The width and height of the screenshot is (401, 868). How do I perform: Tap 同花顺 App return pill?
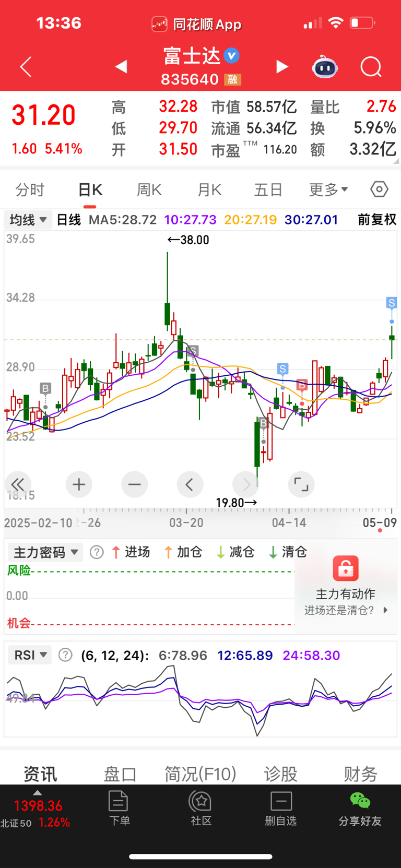click(x=197, y=24)
